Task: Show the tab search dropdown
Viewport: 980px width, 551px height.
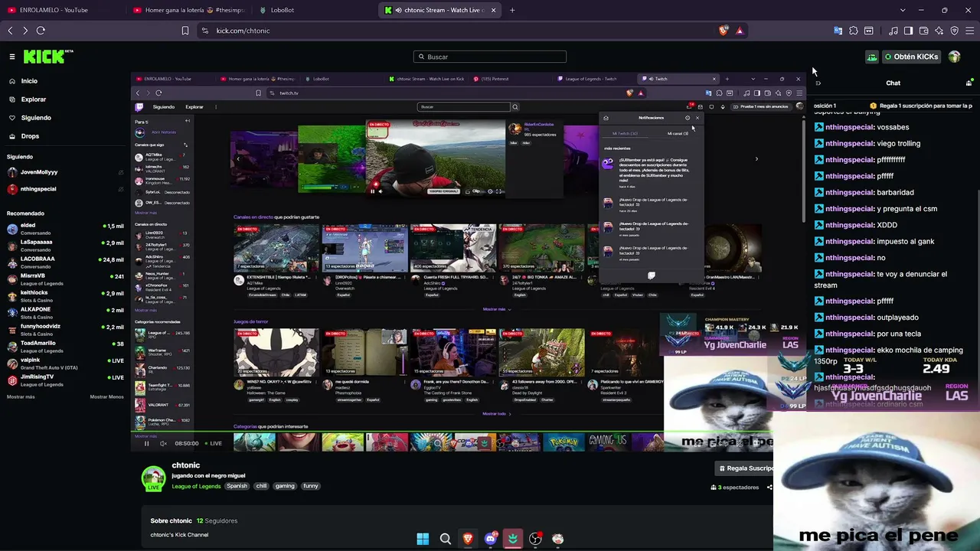Action: [903, 10]
